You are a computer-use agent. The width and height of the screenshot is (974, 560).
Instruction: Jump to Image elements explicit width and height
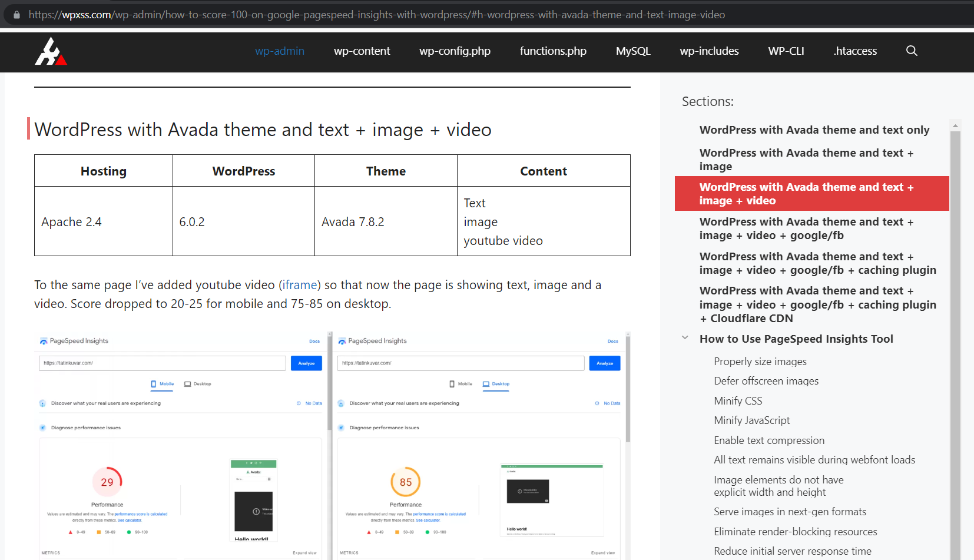point(778,486)
